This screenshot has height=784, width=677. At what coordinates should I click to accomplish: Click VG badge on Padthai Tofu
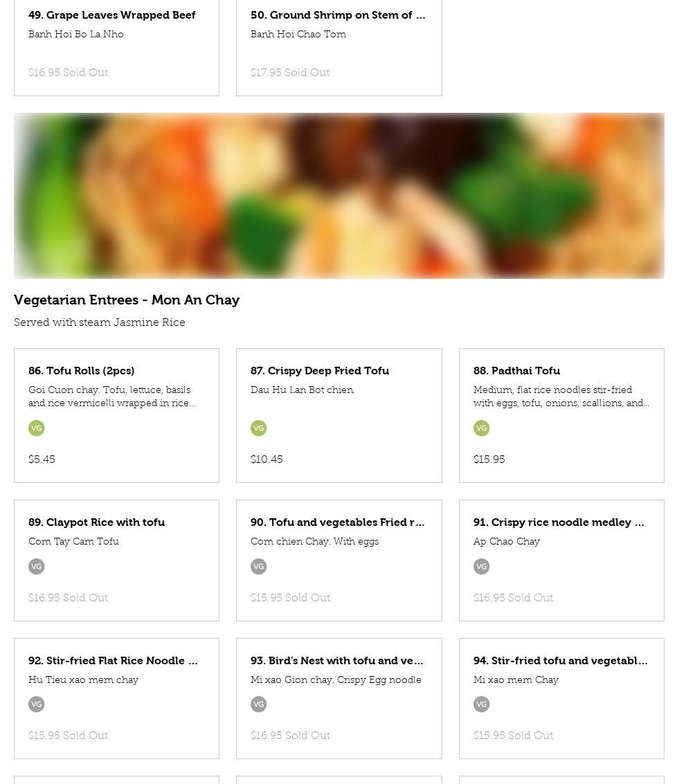click(x=481, y=428)
